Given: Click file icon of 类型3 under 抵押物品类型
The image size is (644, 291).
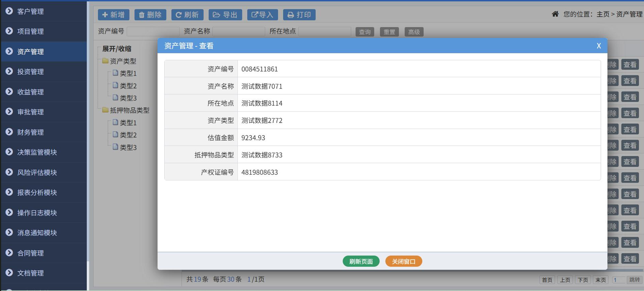Looking at the screenshot, I should [x=116, y=147].
